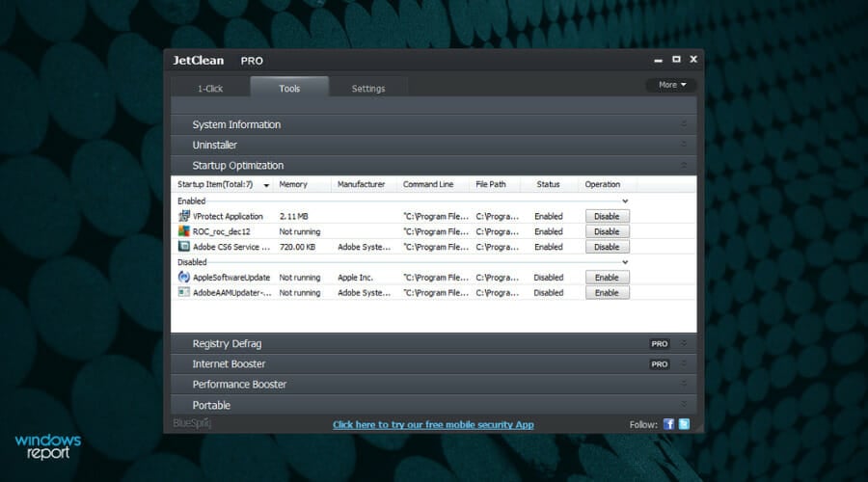Click the ROC_roc_dec12 row icon
The height and width of the screenshot is (482, 868).
(184, 231)
